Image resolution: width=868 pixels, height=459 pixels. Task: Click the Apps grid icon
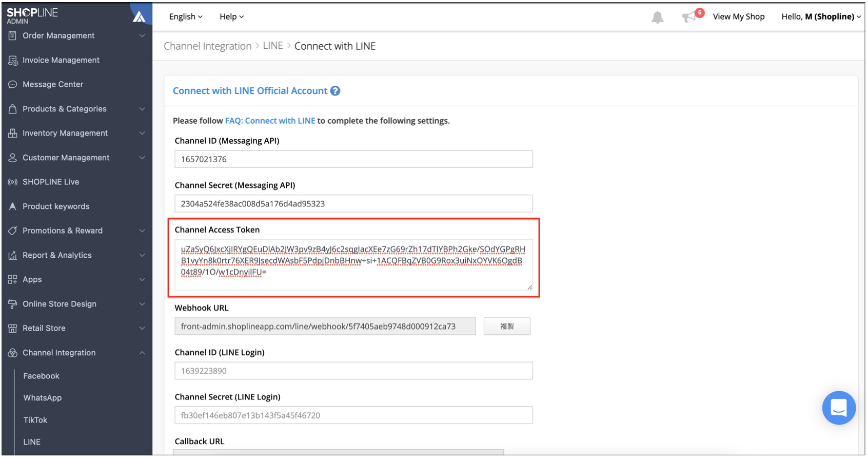[x=13, y=279]
